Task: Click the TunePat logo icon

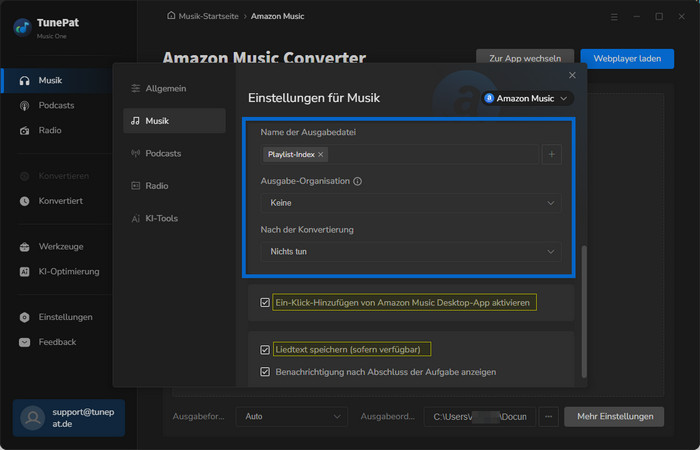Action: (x=22, y=27)
